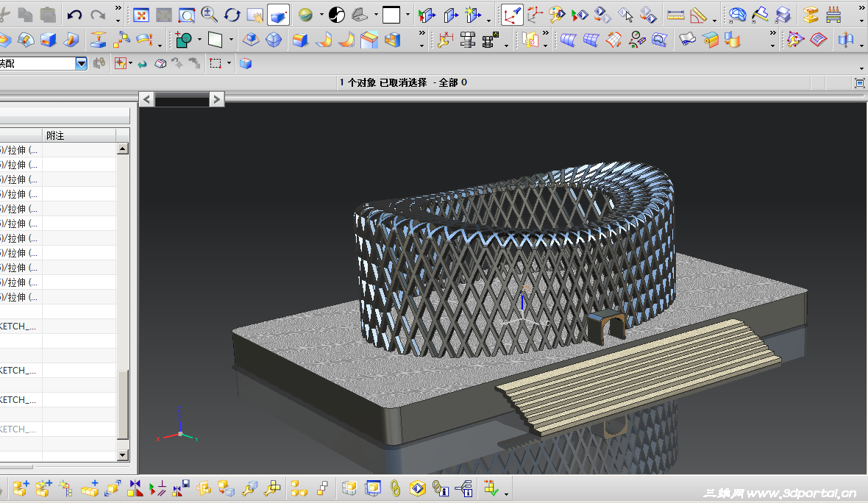The image size is (868, 503).
Task: Open the dropdown arrow beside the laptop-shaped icon
Action: [376, 15]
